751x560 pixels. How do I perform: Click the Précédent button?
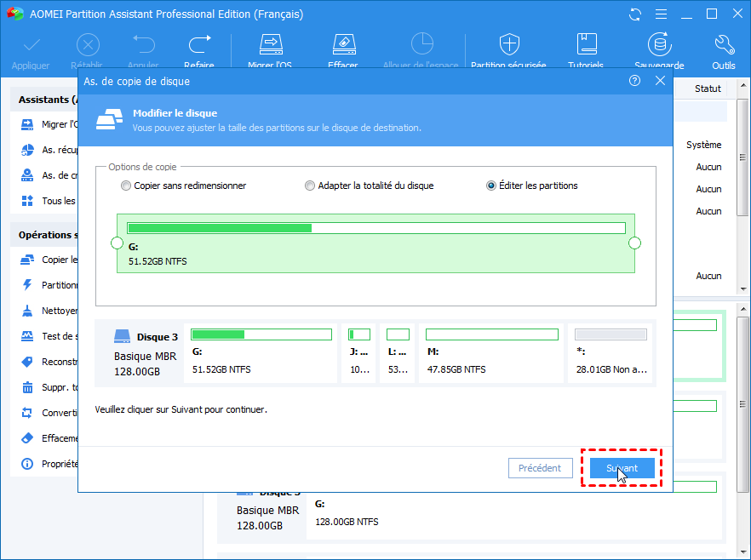[540, 467]
